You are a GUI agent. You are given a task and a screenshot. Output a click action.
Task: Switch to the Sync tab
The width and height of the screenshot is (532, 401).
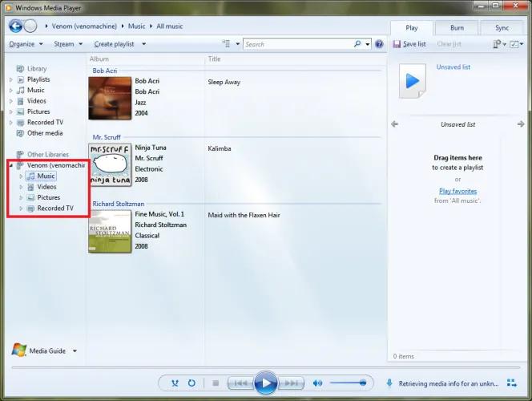pos(502,28)
